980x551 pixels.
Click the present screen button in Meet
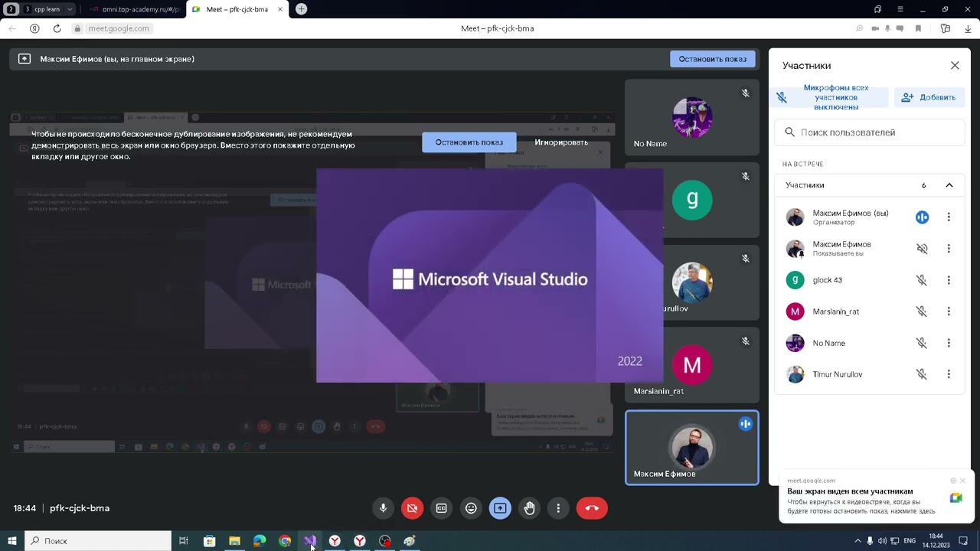coord(500,508)
